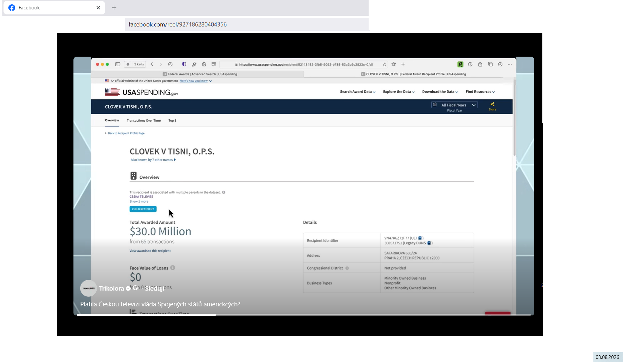Open the 'Download the Data' dropdown menu

(x=440, y=92)
